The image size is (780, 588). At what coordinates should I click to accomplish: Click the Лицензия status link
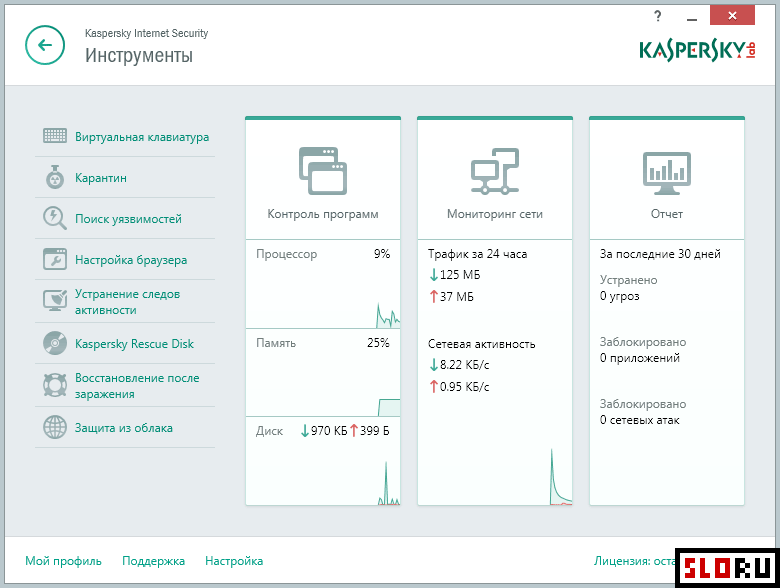(x=634, y=561)
